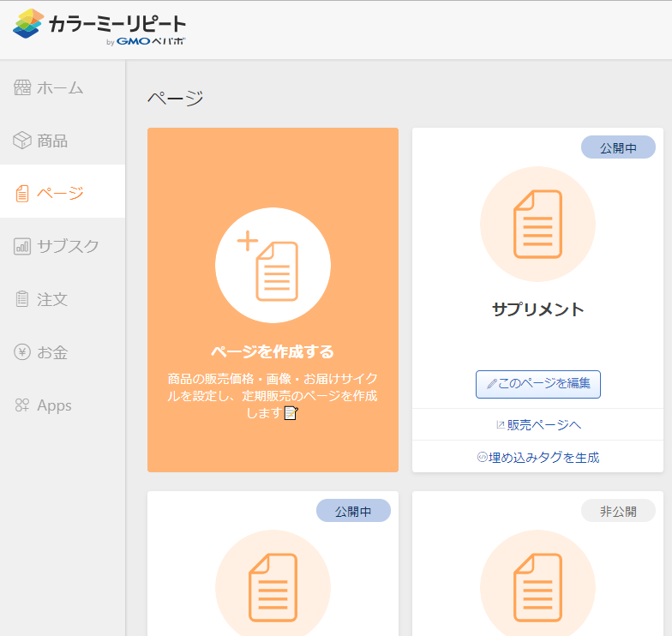Click the ホーム shop icon in sidebar
This screenshot has height=636, width=672.
click(22, 87)
